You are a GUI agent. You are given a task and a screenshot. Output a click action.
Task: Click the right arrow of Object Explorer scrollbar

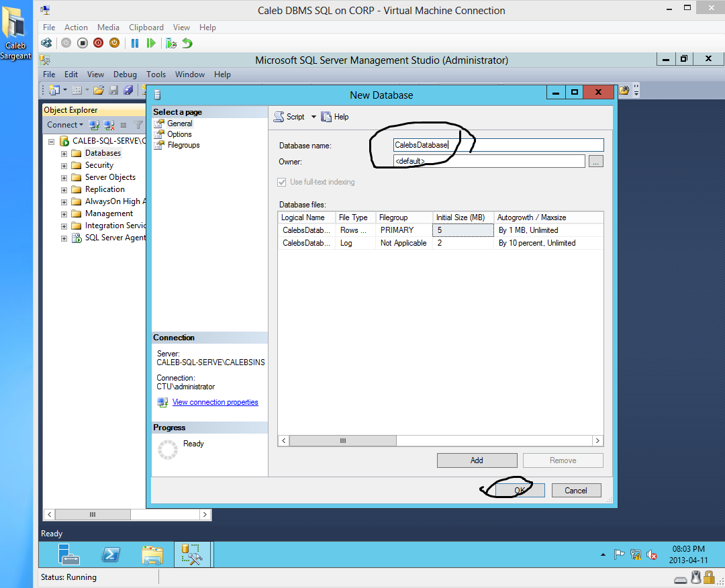pos(205,514)
